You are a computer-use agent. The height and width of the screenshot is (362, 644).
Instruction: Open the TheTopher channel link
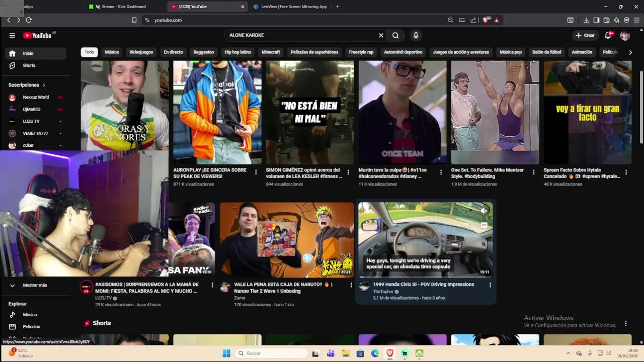383,292
